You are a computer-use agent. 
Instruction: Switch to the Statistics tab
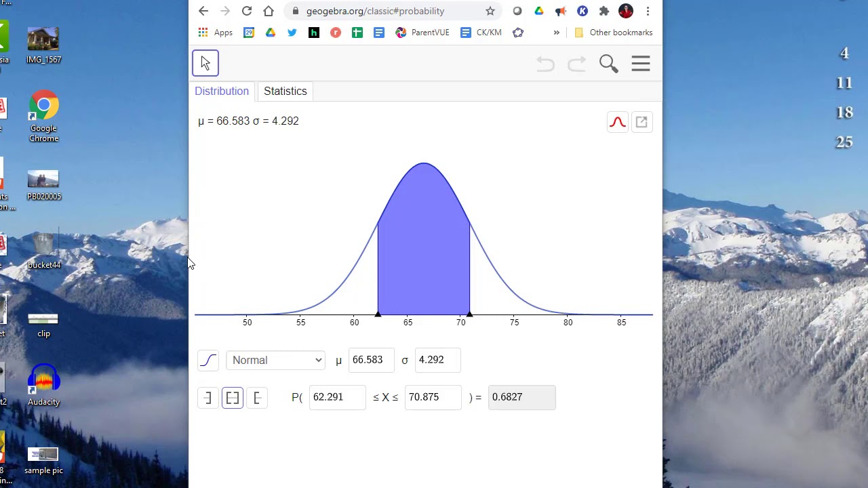click(285, 91)
